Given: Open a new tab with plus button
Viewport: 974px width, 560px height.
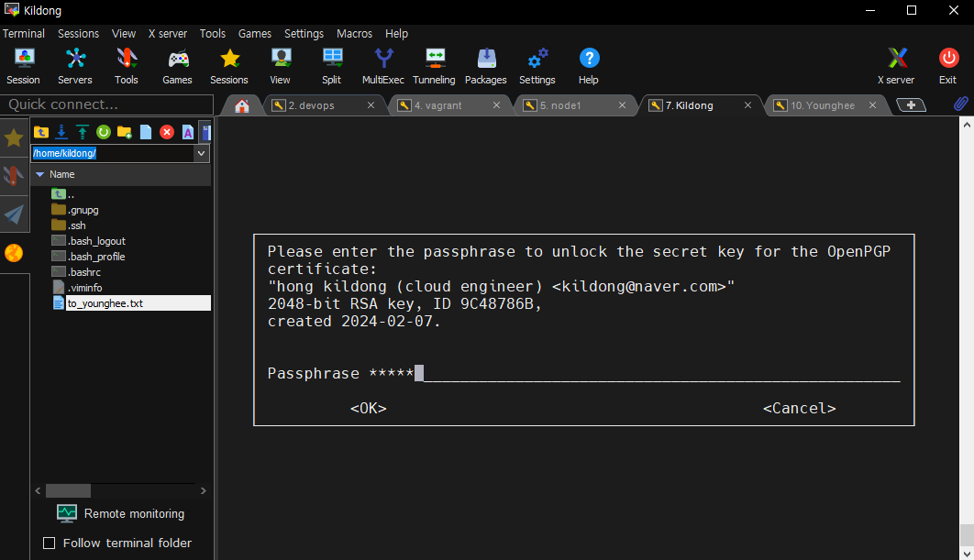Looking at the screenshot, I should coord(912,104).
